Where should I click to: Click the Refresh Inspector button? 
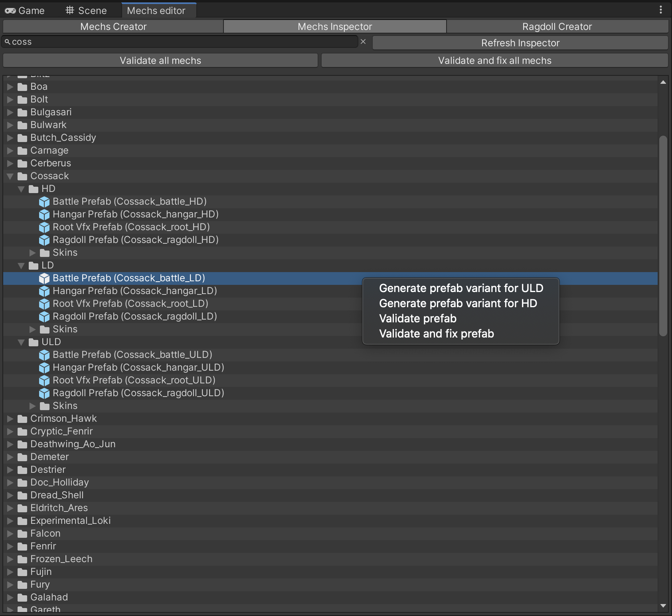pyautogui.click(x=520, y=43)
